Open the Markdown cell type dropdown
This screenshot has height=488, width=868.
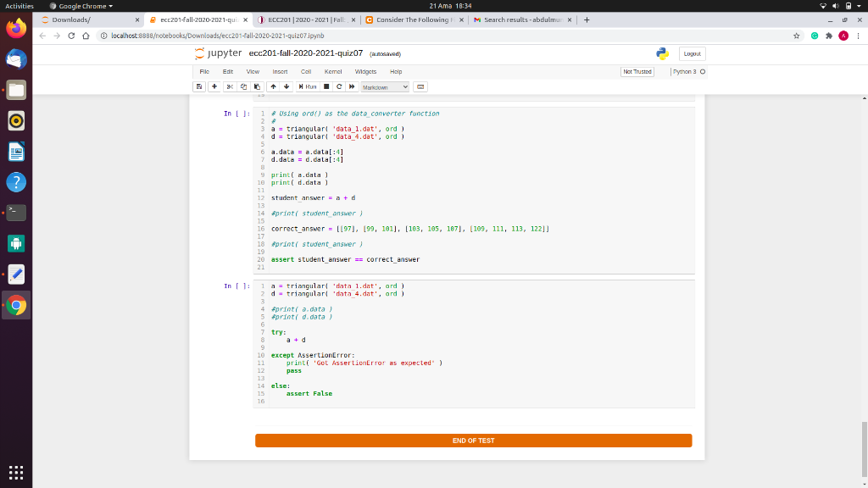385,86
